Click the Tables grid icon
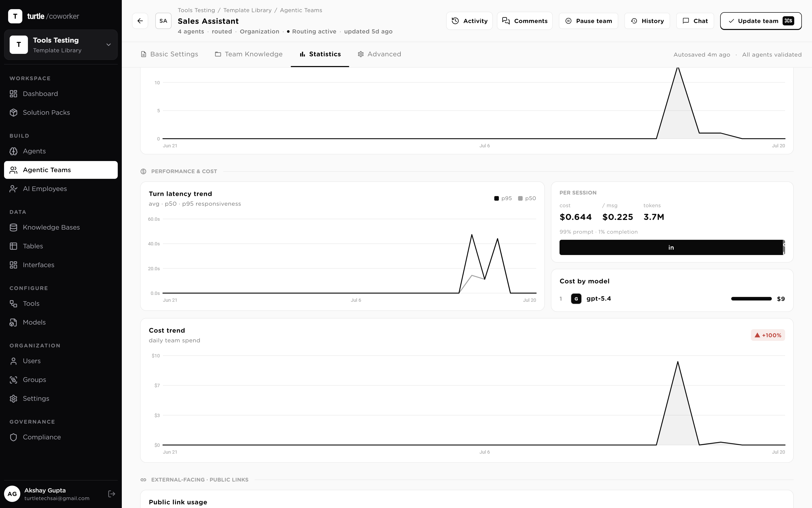 click(13, 246)
